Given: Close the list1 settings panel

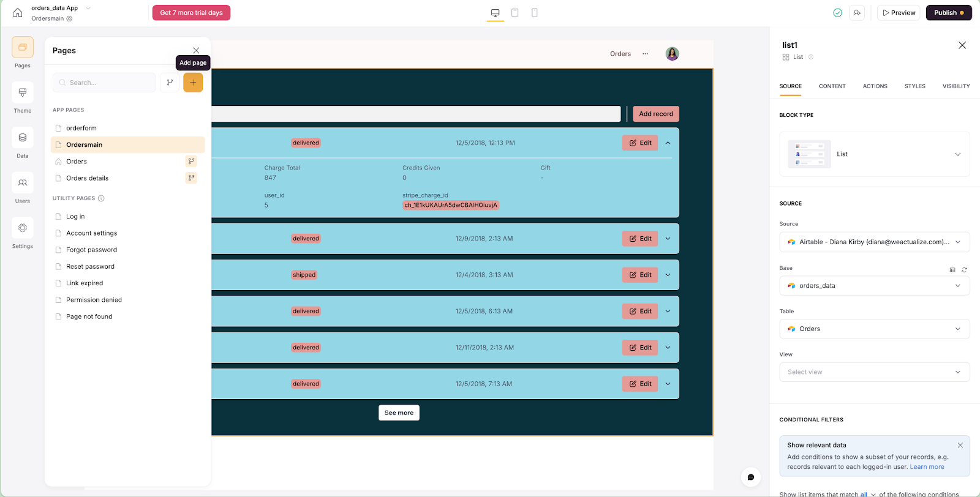Looking at the screenshot, I should pyautogui.click(x=962, y=45).
